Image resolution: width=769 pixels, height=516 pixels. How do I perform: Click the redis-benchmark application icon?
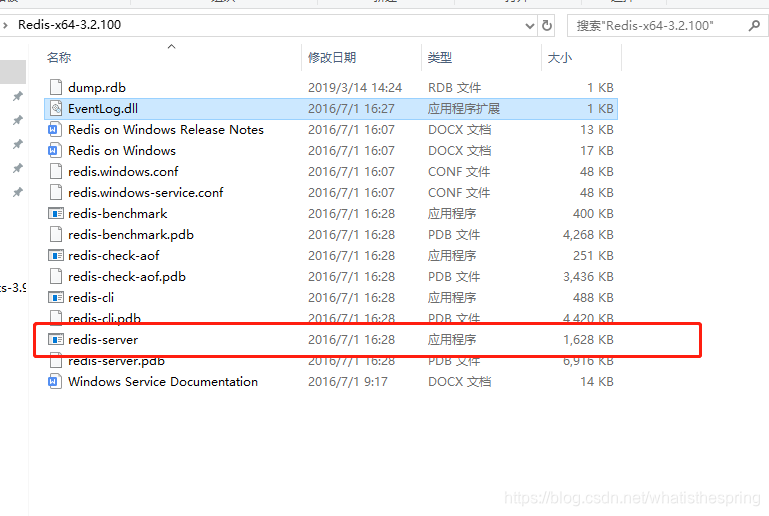[x=56, y=214]
